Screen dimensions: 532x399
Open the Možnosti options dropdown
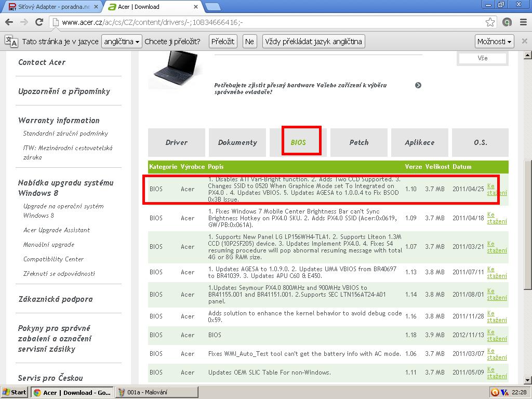coord(494,42)
